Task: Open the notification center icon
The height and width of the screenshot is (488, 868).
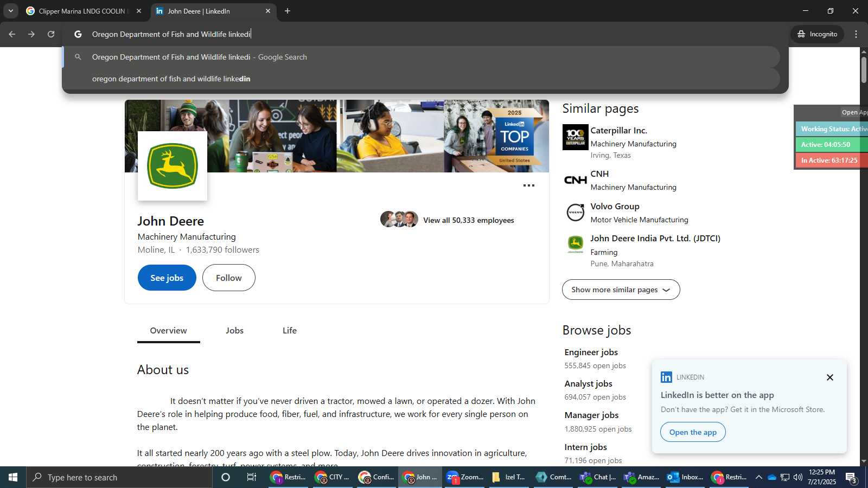Action: [x=851, y=478]
